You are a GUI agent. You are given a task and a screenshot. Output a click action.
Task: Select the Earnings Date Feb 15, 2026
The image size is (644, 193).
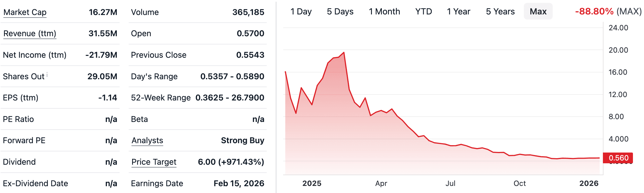[239, 183]
